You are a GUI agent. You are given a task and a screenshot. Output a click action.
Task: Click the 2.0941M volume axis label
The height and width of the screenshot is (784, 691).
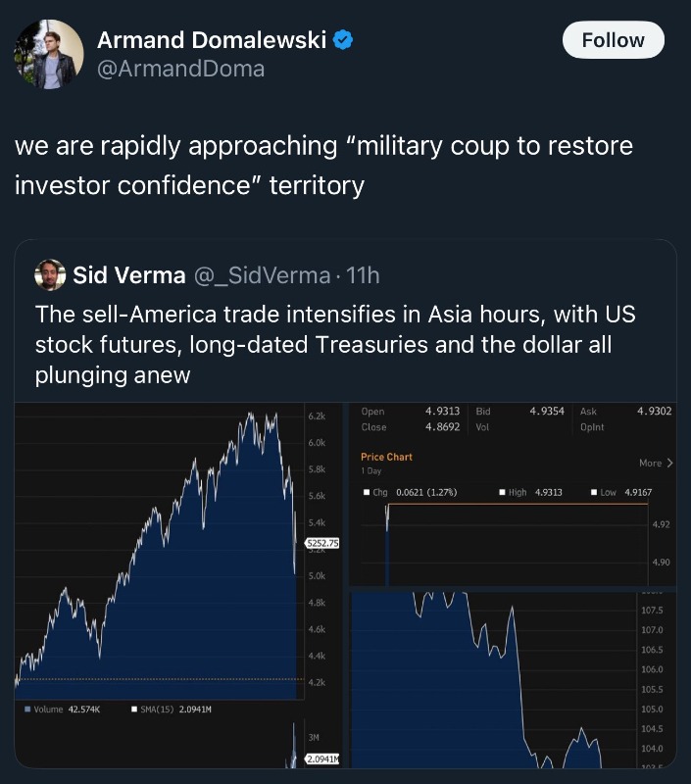click(x=321, y=759)
